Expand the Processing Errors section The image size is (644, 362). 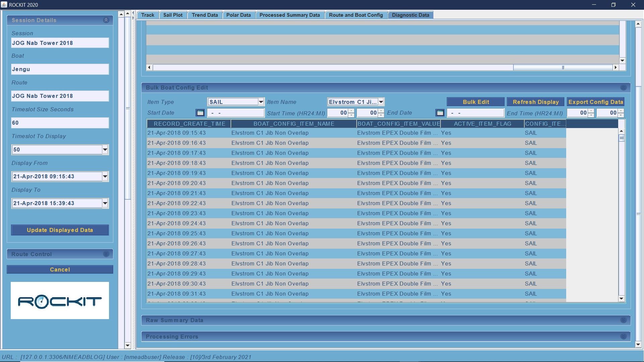tap(623, 337)
